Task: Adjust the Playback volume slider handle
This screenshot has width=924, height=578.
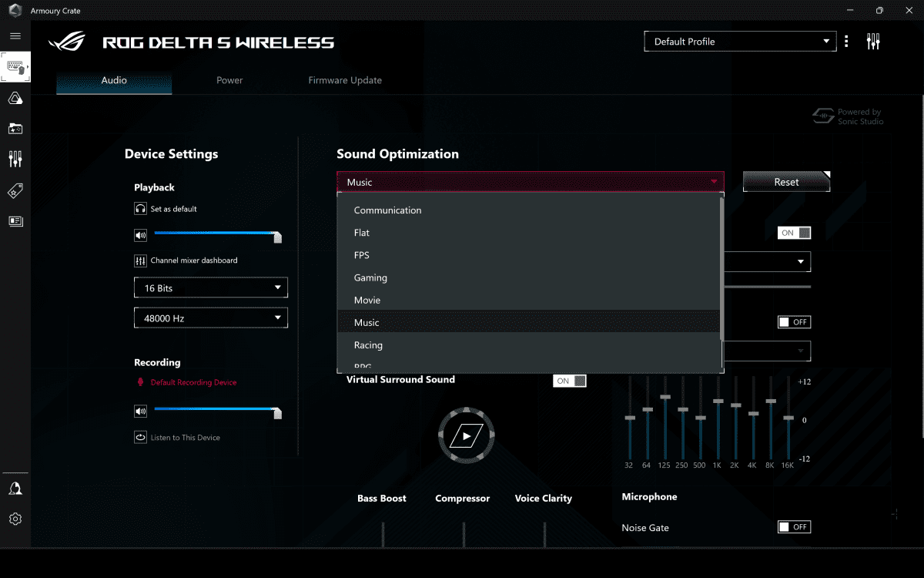Action: pos(278,237)
